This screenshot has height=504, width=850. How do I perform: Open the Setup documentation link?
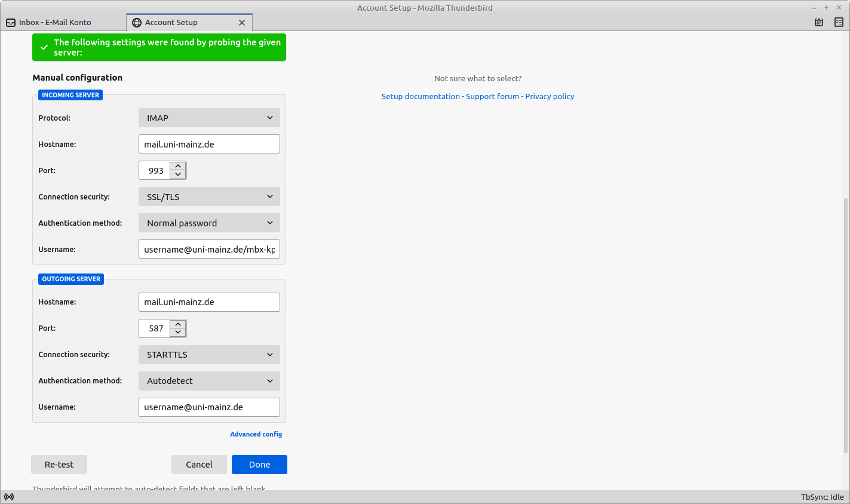pyautogui.click(x=421, y=96)
